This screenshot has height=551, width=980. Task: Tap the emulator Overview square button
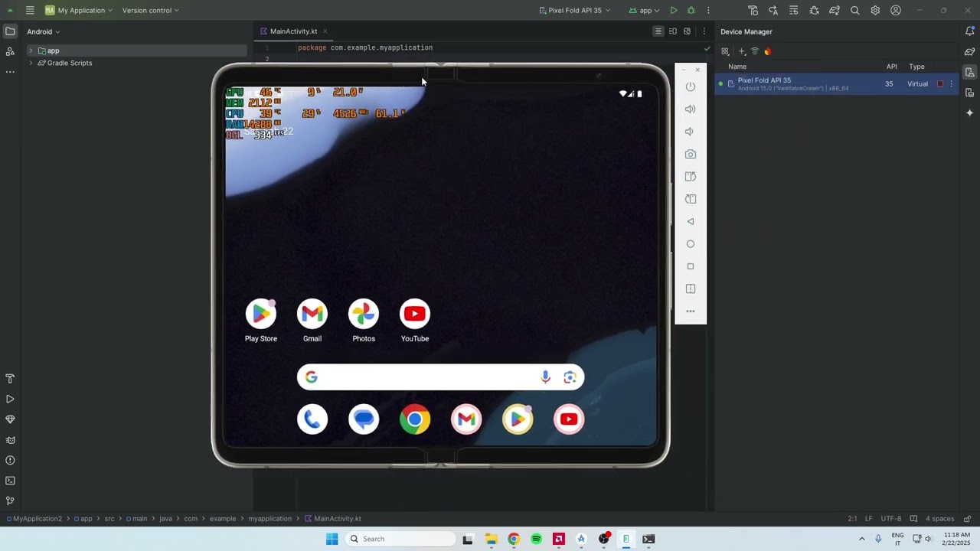pyautogui.click(x=690, y=266)
